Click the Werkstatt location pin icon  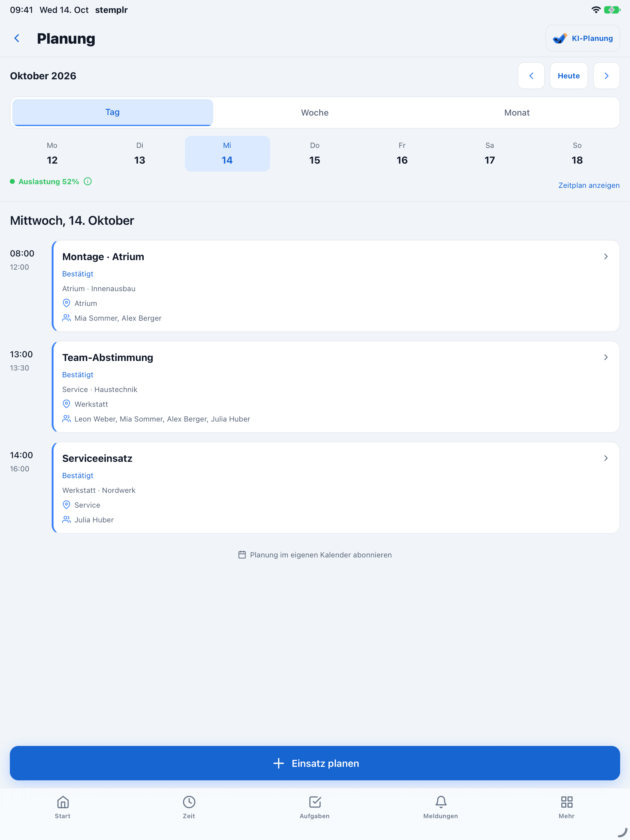coord(66,404)
